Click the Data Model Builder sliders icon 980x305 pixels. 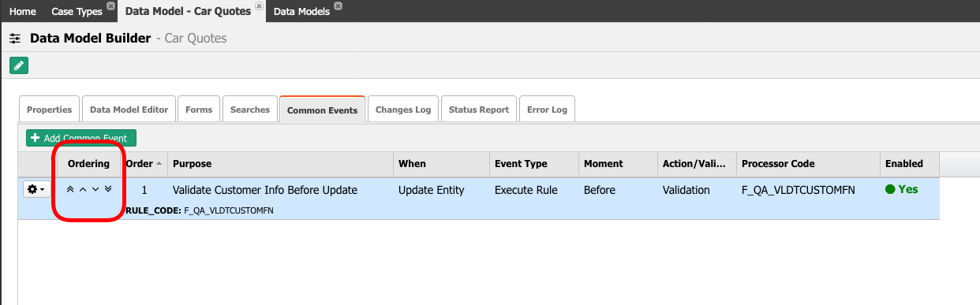[x=15, y=38]
